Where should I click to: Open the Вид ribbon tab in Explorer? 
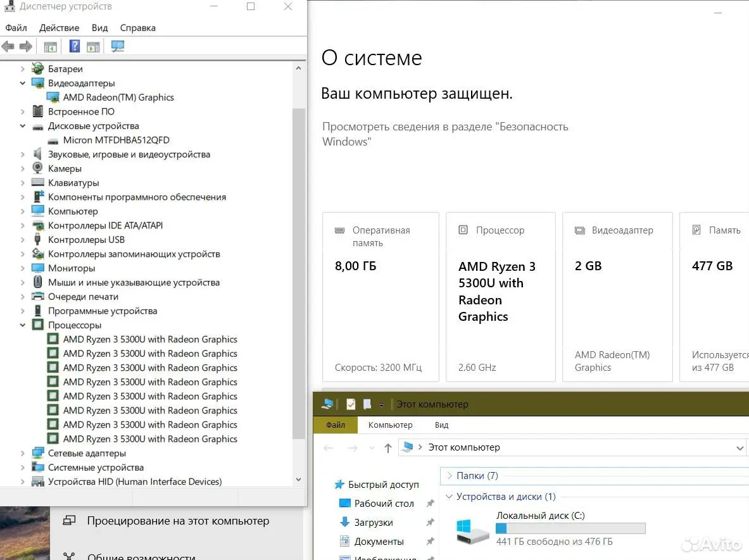click(x=441, y=425)
